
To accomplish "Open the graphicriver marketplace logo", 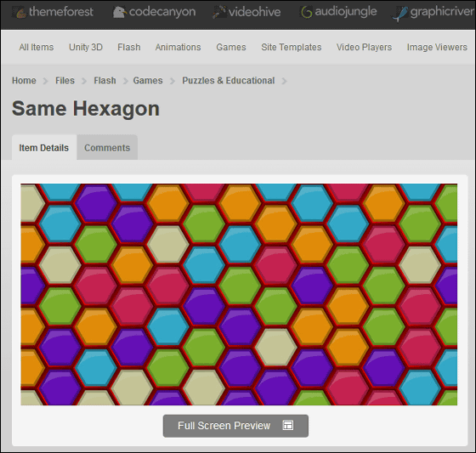I will [x=433, y=13].
